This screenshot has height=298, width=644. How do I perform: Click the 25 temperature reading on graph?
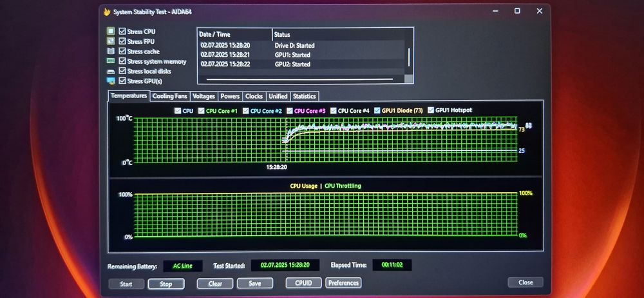(x=522, y=151)
